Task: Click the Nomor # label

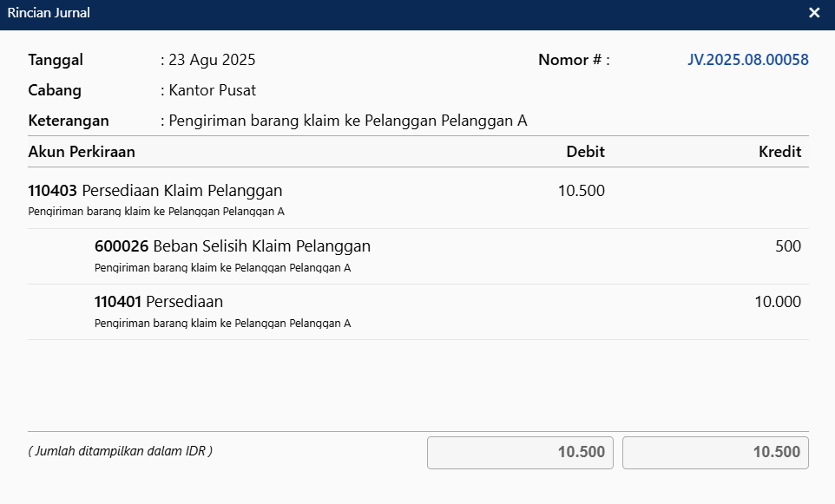Action: [574, 60]
